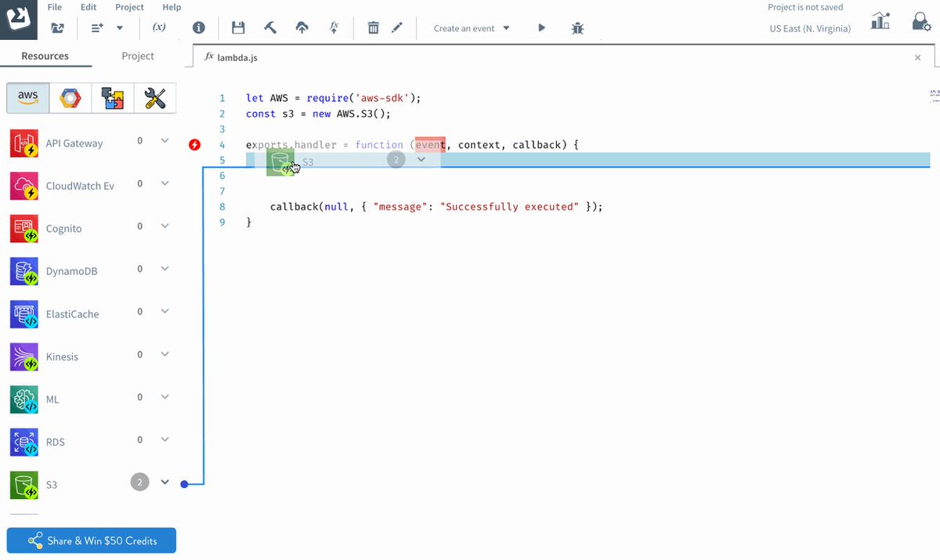Click the (x) environment variables icon
The image size is (940, 560).
(159, 27)
